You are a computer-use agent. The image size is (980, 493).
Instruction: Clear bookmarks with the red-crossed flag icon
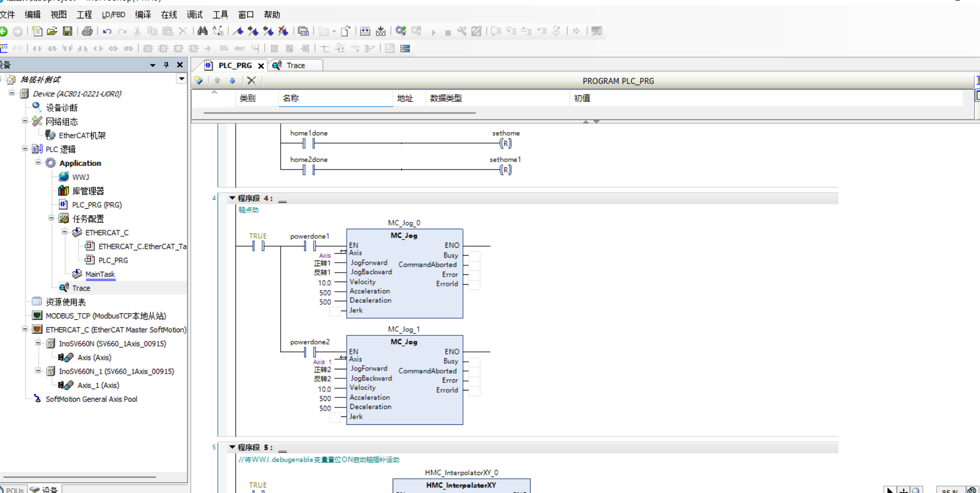click(x=283, y=31)
